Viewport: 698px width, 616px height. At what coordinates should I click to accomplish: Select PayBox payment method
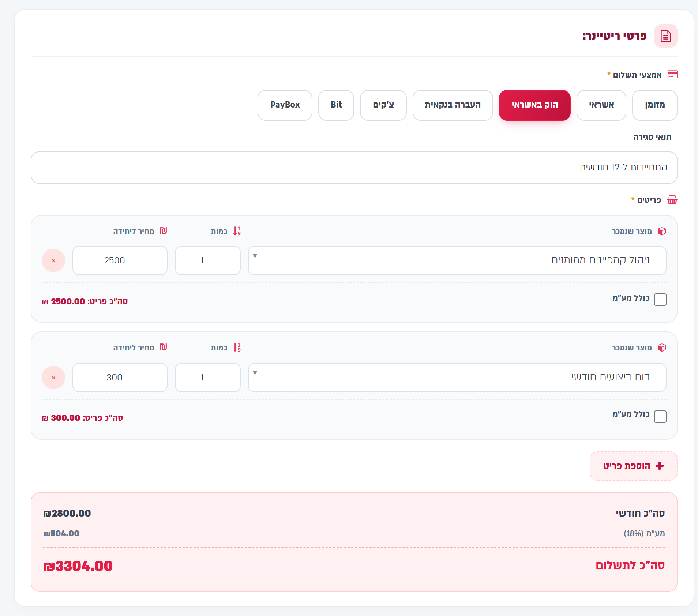coord(285,105)
